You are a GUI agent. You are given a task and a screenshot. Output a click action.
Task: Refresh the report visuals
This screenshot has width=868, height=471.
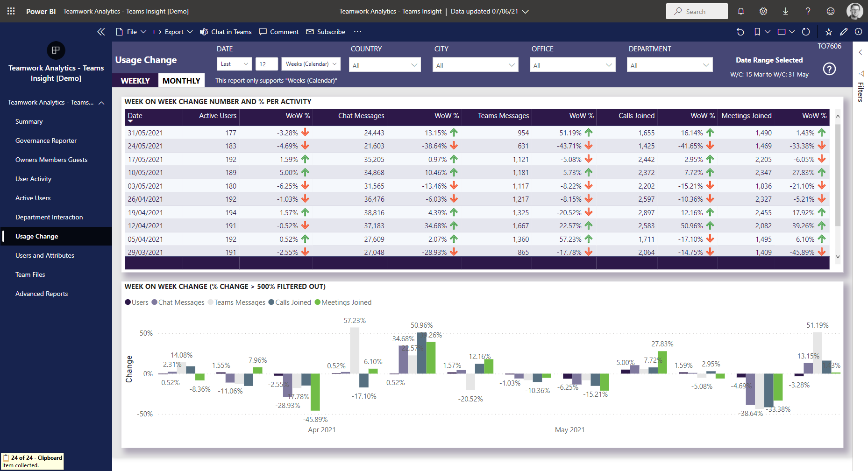[806, 32]
